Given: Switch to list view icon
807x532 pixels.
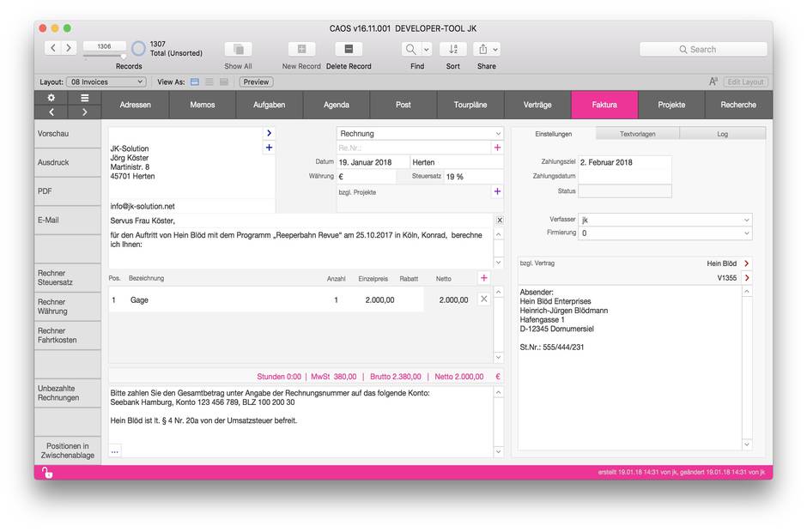Looking at the screenshot, I should 209,82.
